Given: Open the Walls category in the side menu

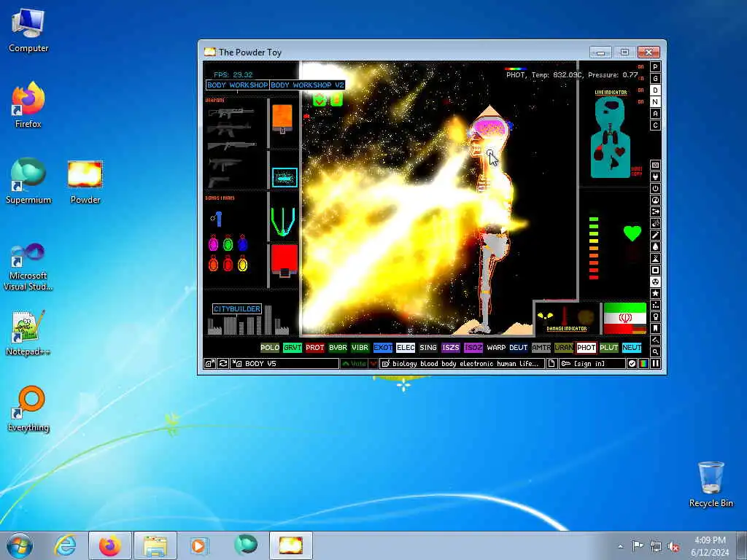Looking at the screenshot, I should [655, 166].
